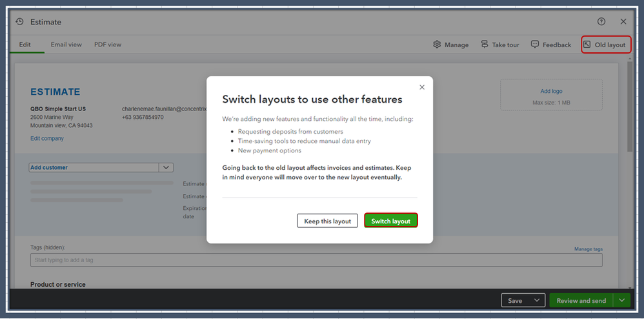The image size is (644, 319).
Task: Click the phone number +63 9367854970
Action: coord(143,117)
